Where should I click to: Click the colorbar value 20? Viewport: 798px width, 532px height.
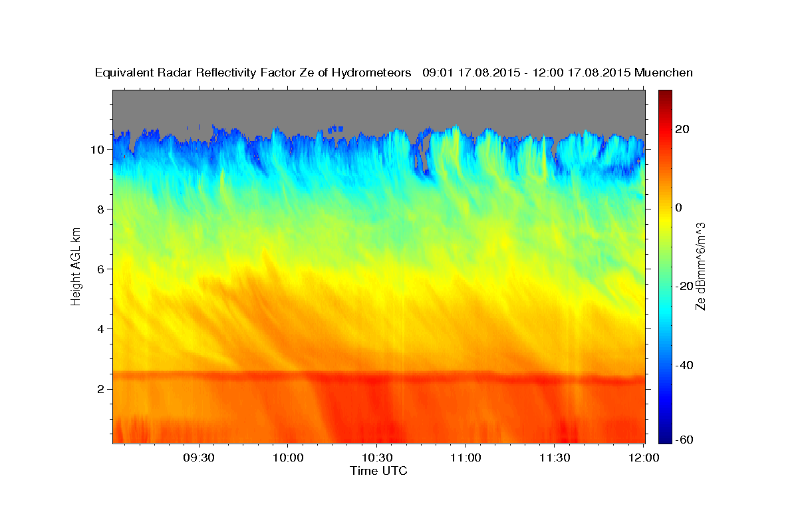(x=683, y=129)
